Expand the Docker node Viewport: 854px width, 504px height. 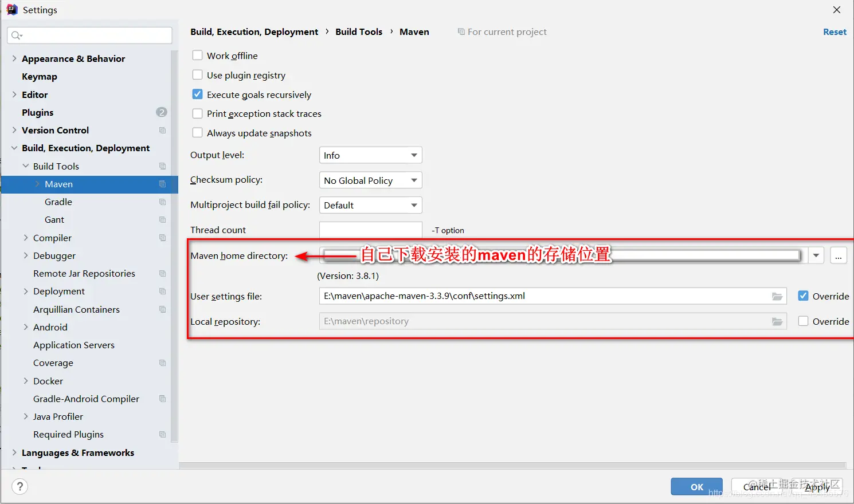click(x=26, y=381)
